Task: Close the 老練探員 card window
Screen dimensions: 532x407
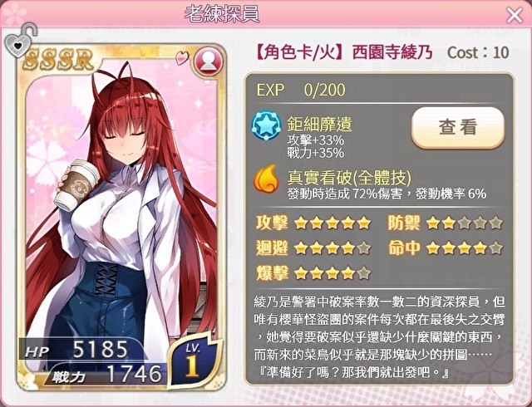Action: 515,15
